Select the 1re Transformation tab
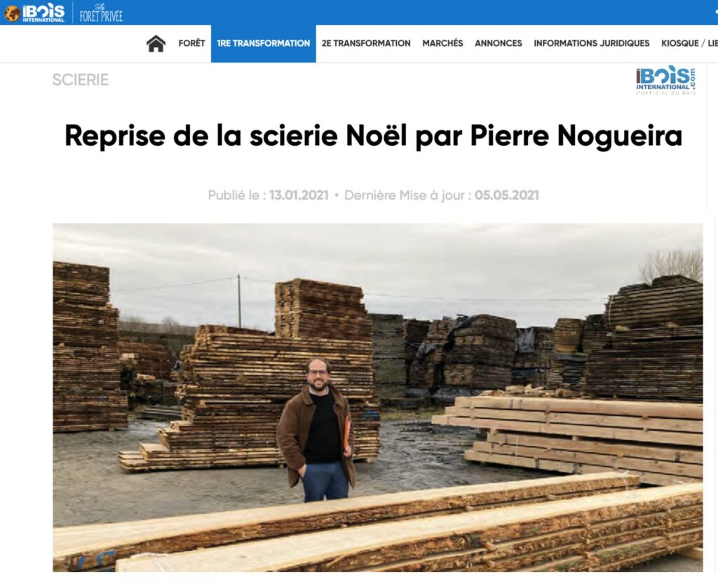This screenshot has width=718, height=588. point(264,43)
